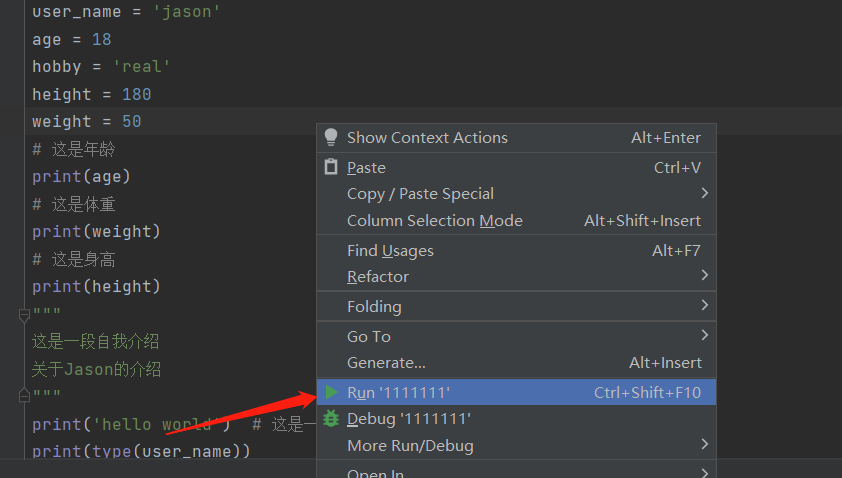Expand the Refactor submenu arrow

click(705, 275)
